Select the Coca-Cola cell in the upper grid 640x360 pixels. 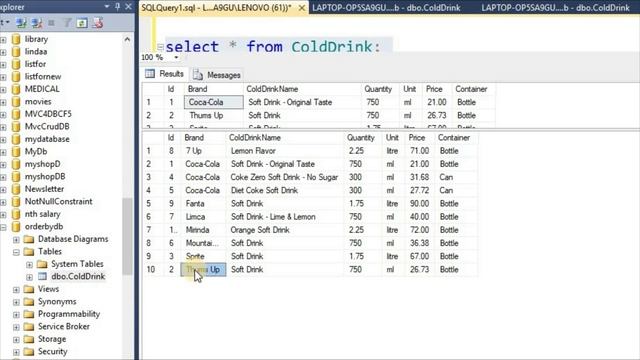click(x=213, y=102)
